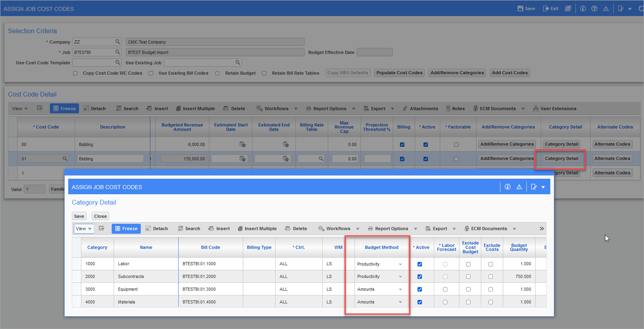Click query-by-example icon in Category Detail toolbar
Viewport: 644px width, 329px height.
click(102, 228)
